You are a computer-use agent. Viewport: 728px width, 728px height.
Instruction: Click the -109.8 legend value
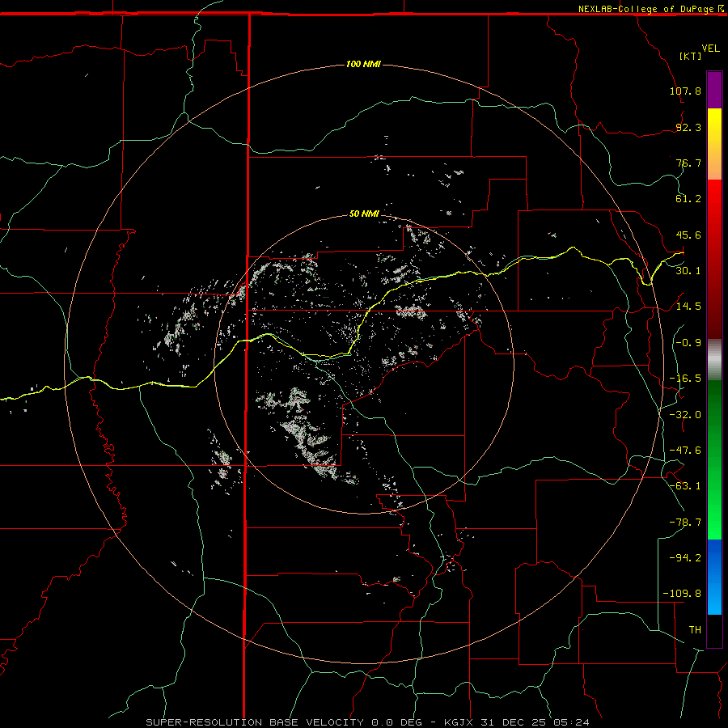tap(682, 594)
